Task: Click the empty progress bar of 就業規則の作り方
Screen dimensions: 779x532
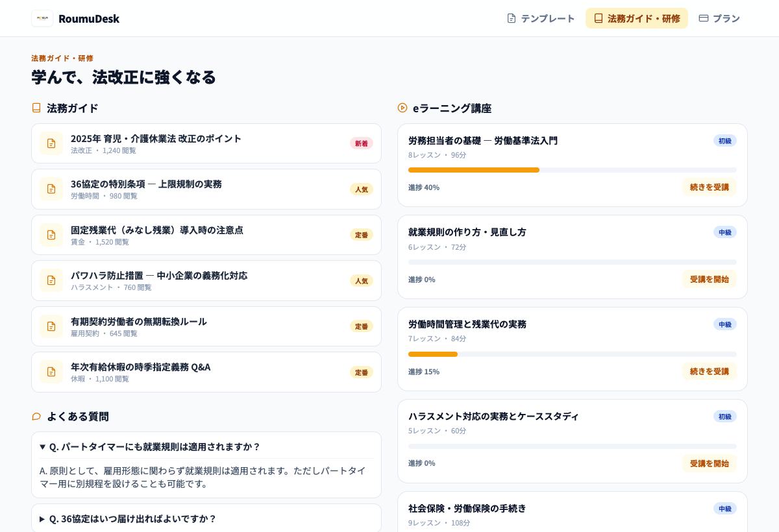Action: 573,262
